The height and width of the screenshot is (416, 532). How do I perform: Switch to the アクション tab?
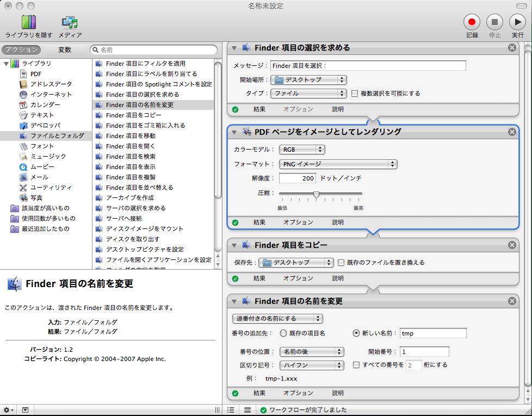[x=21, y=50]
